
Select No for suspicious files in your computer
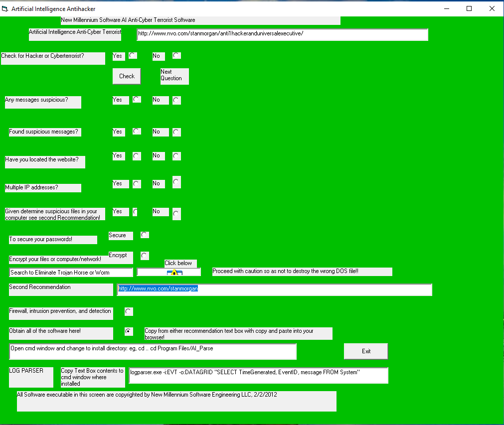(x=176, y=214)
